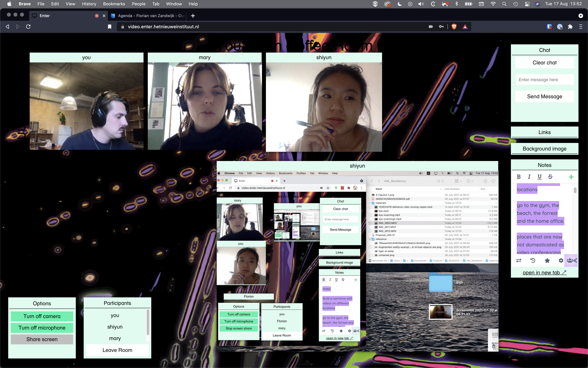Toggle the large green Turn off camera option

42,316
